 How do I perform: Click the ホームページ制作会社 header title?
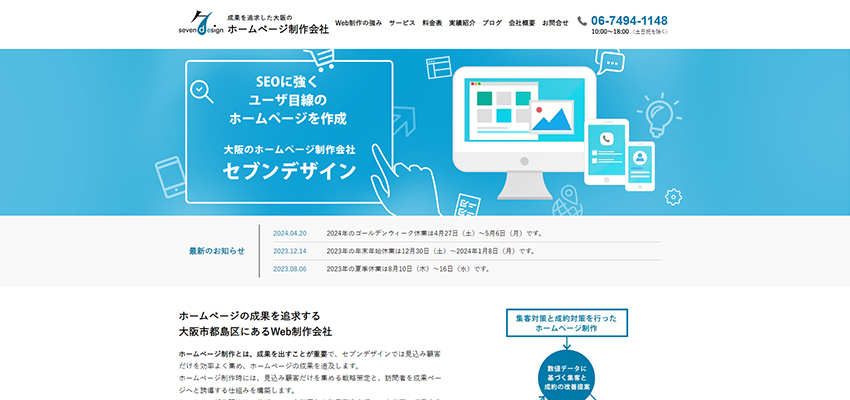tap(278, 30)
